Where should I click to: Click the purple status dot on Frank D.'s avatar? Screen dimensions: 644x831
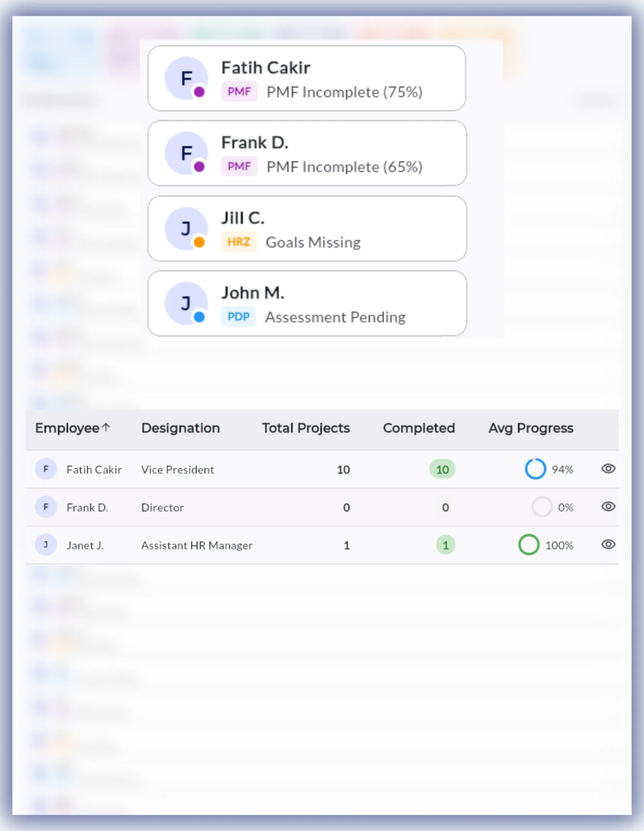[x=198, y=167]
